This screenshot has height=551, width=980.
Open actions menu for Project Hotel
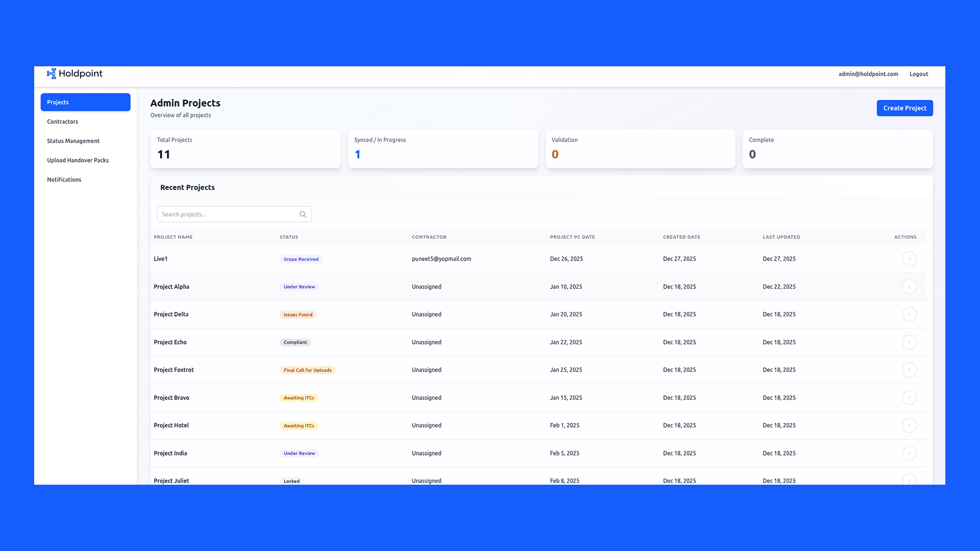point(909,425)
